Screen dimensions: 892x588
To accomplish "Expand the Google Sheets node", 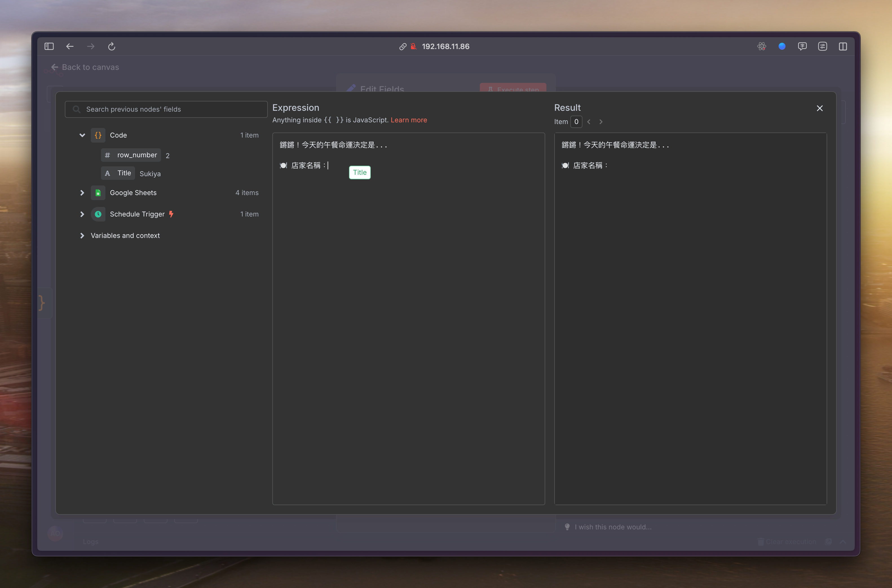I will coord(82,193).
